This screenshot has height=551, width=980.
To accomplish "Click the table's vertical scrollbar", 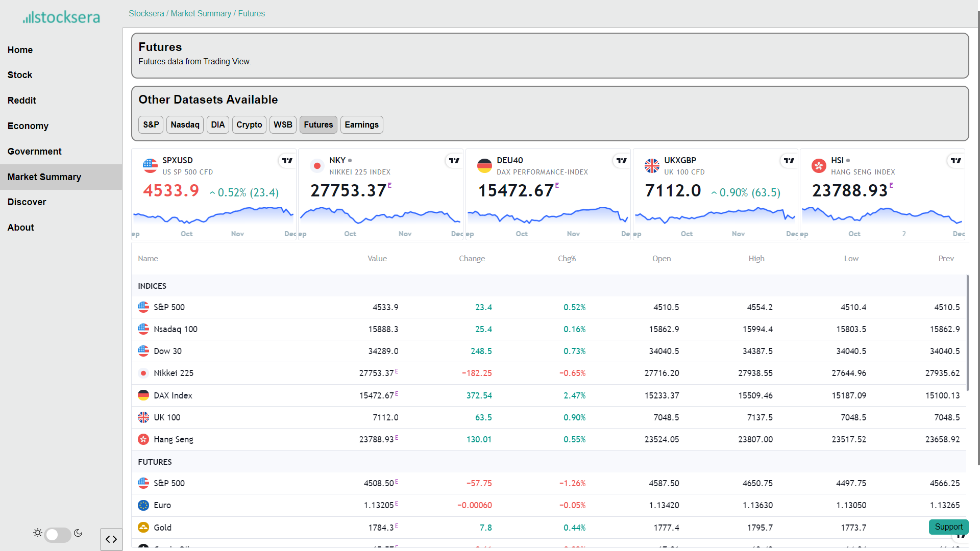I will (x=967, y=332).
